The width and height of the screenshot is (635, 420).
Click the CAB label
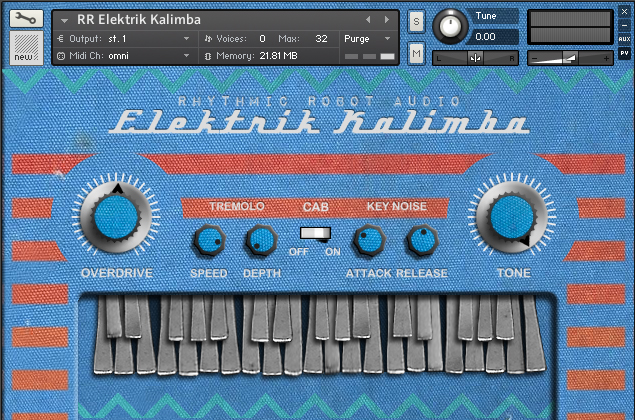pos(315,207)
